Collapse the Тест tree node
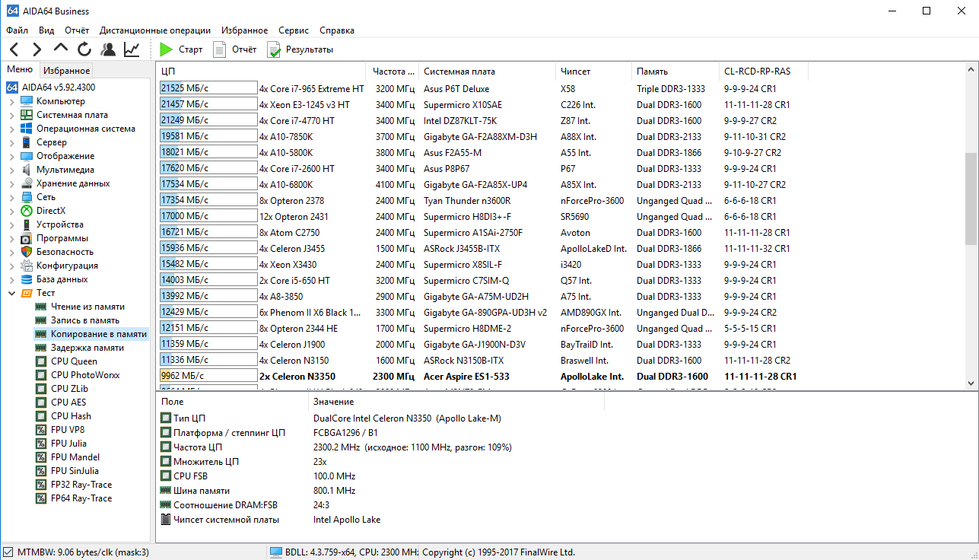The height and width of the screenshot is (560, 979). (x=12, y=293)
